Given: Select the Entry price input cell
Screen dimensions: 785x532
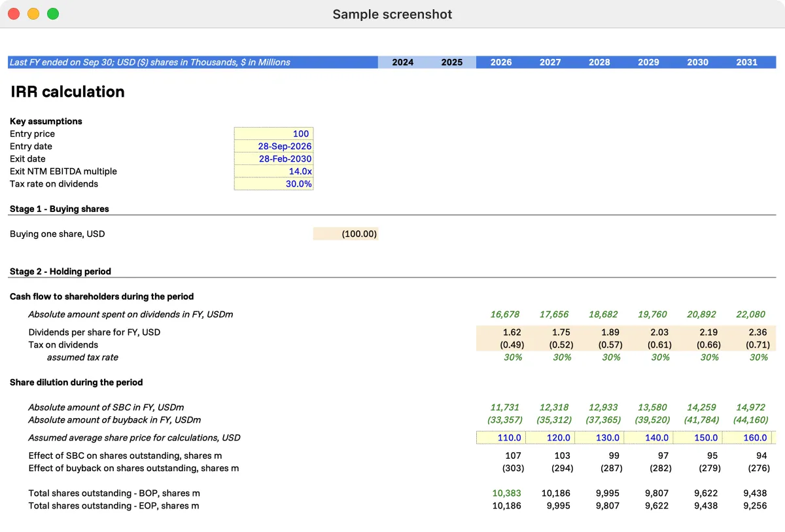Looking at the screenshot, I should [x=273, y=133].
